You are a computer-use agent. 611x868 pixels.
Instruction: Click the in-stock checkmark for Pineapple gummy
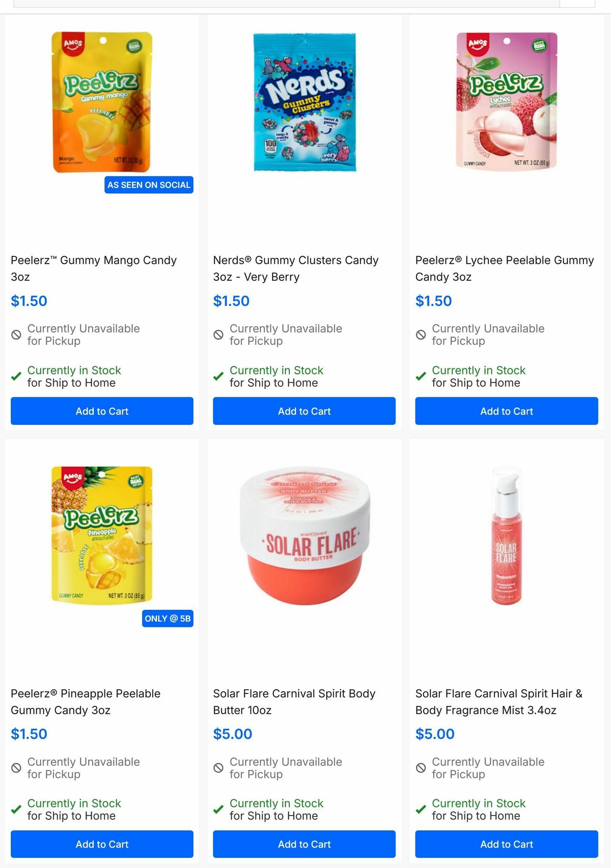point(16,809)
